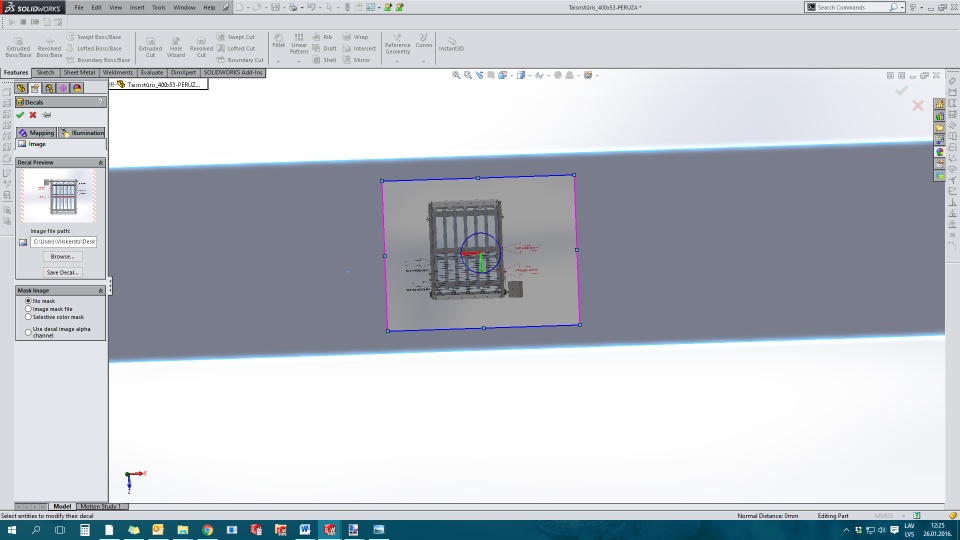Click the Zoom to Fit view icon
Image resolution: width=960 pixels, height=540 pixels.
coord(456,75)
